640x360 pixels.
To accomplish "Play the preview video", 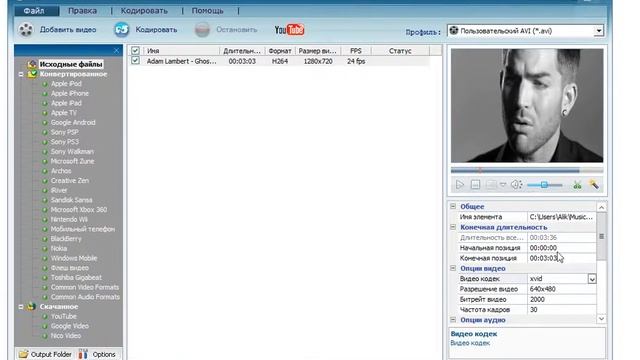I will tap(460, 185).
